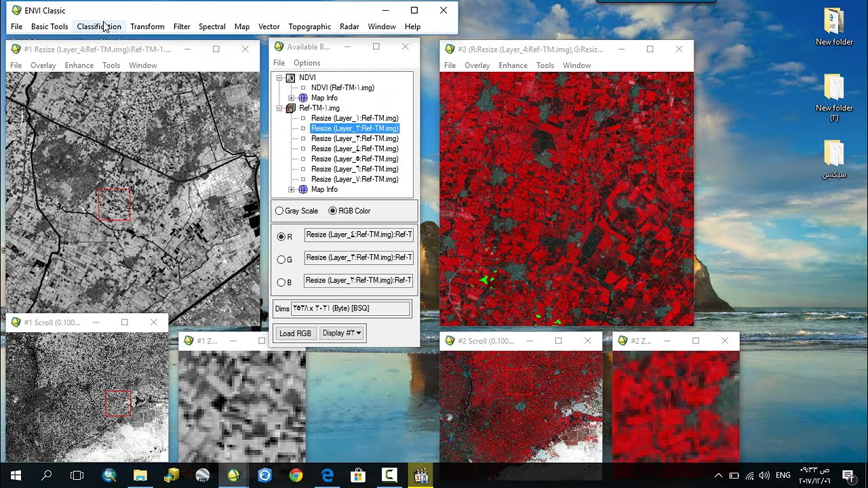Open the Windows Start menu
Image resolution: width=868 pixels, height=488 pixels.
(16, 475)
